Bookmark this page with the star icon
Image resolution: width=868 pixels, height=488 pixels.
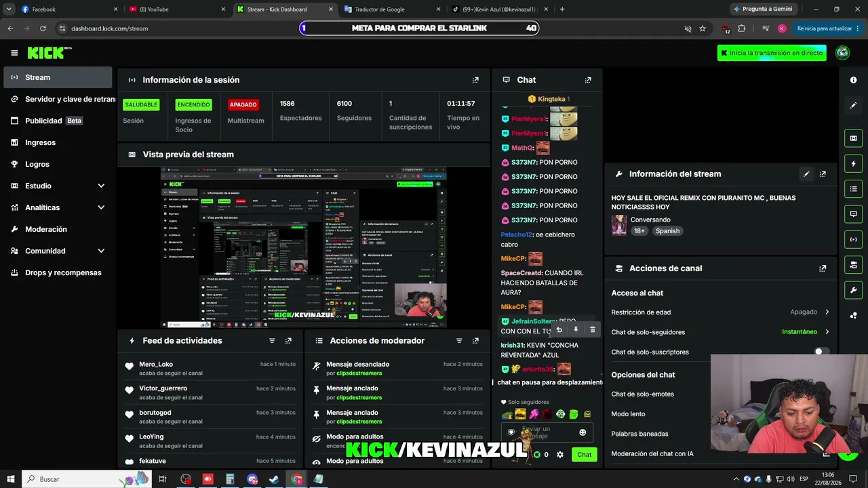point(703,28)
